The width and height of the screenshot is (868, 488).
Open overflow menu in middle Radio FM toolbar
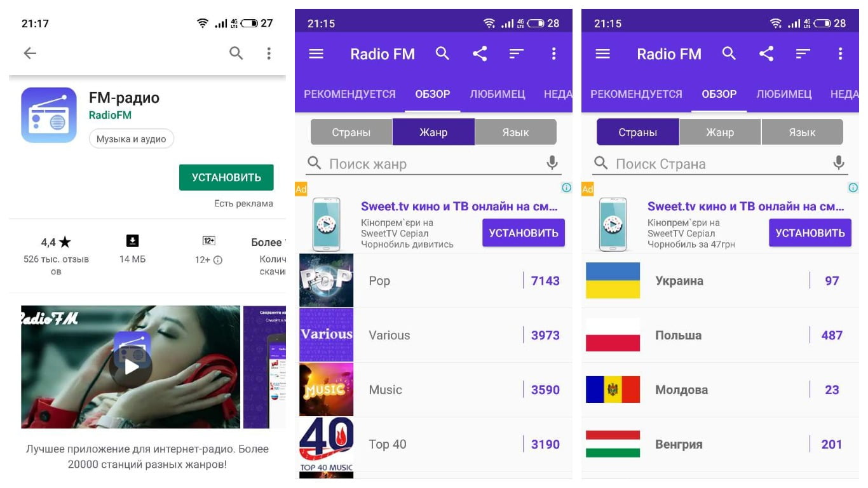(x=553, y=54)
